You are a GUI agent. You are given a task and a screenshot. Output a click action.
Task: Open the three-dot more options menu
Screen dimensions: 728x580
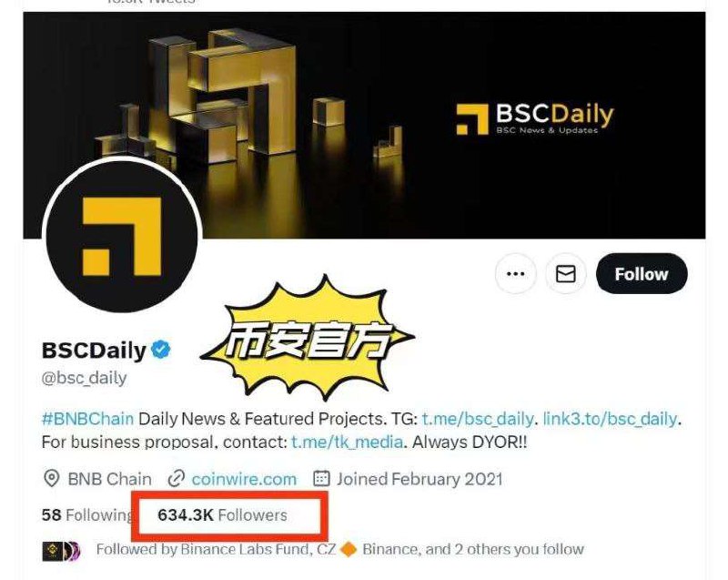pos(516,273)
